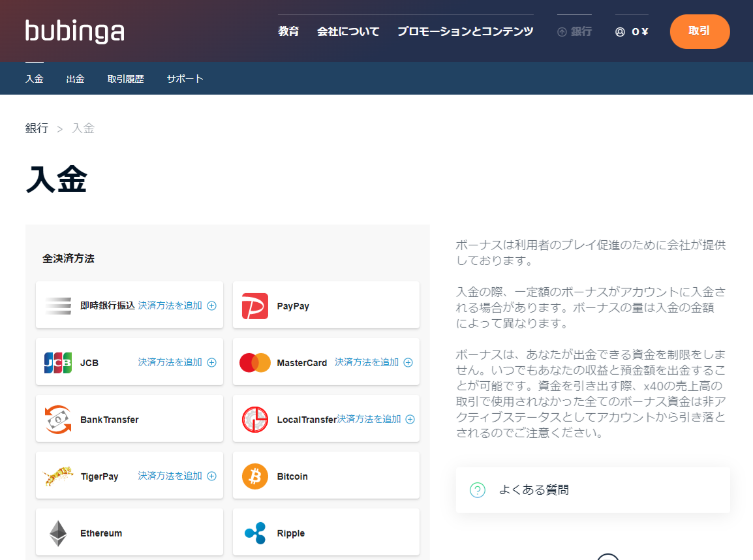Click plus icon in 即時銀行振込 card
753x560 pixels.
pos(212,305)
